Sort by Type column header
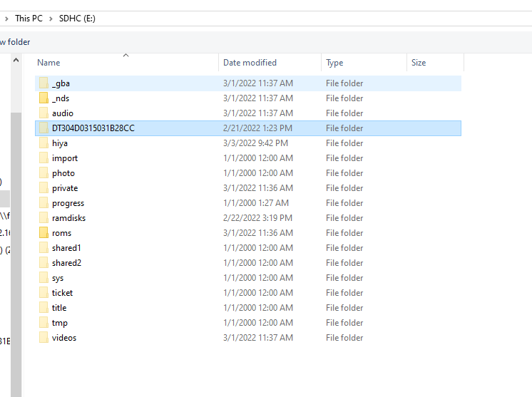This screenshot has height=397, width=532. (x=364, y=63)
